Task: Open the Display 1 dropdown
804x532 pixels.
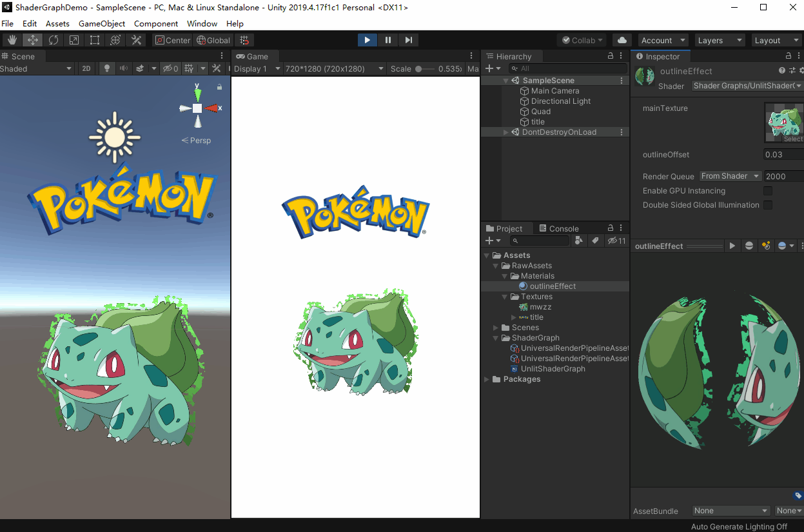Action: pyautogui.click(x=257, y=68)
